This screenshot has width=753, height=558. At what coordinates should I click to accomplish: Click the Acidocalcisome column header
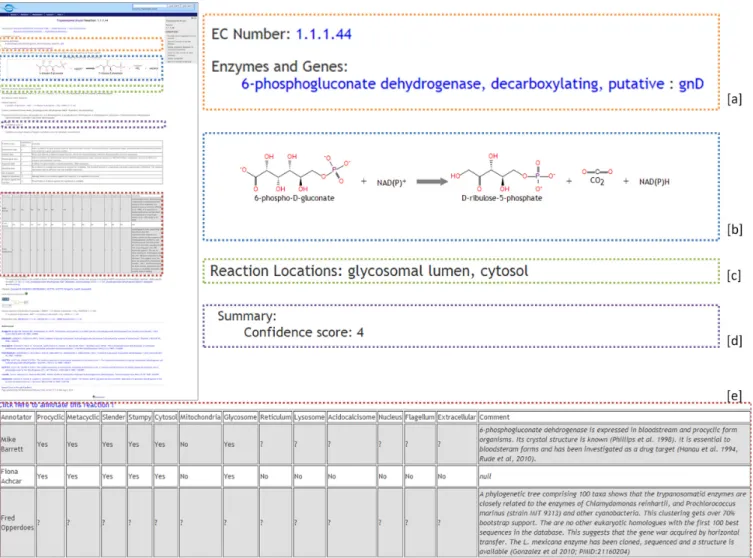352,417
